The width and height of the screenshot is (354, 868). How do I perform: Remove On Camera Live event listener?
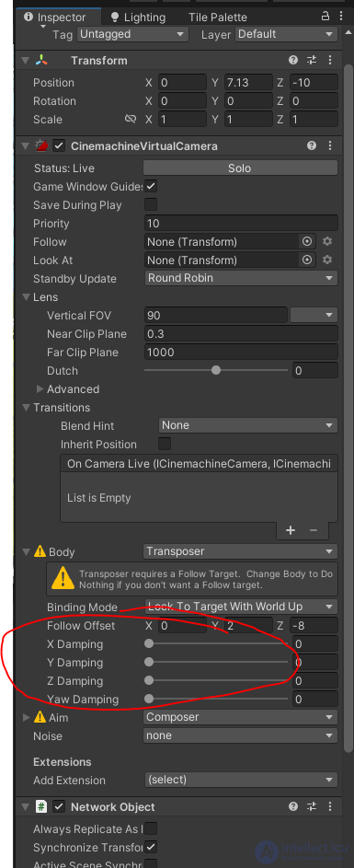313,530
